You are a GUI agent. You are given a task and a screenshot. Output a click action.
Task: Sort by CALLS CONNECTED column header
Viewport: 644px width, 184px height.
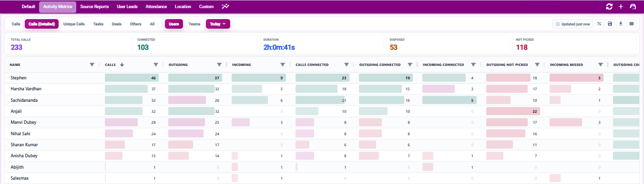(x=312, y=65)
